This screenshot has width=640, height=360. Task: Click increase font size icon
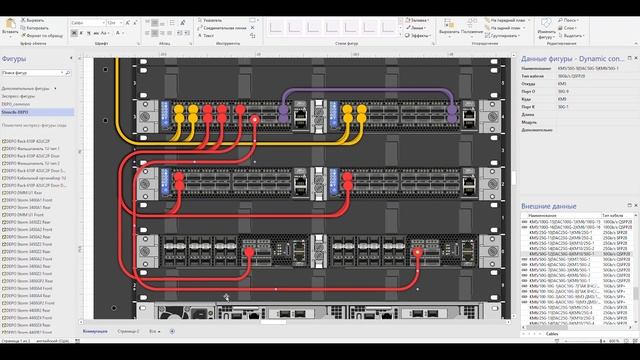click(128, 23)
